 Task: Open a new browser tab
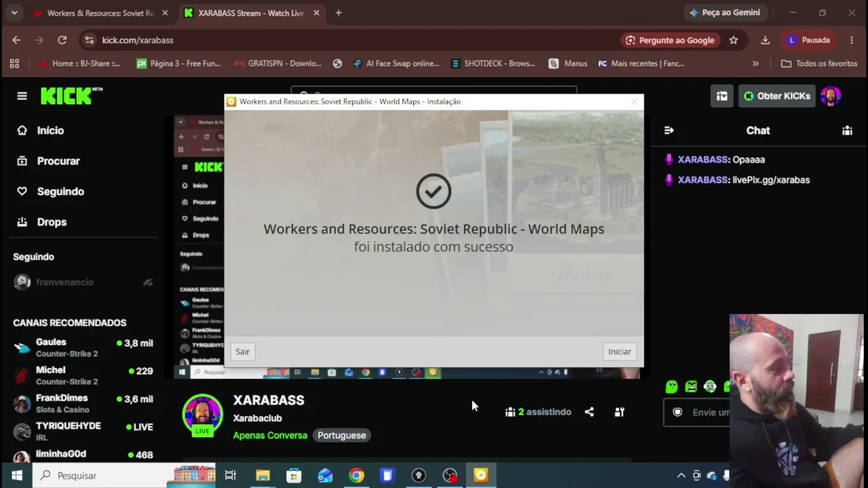pos(338,13)
